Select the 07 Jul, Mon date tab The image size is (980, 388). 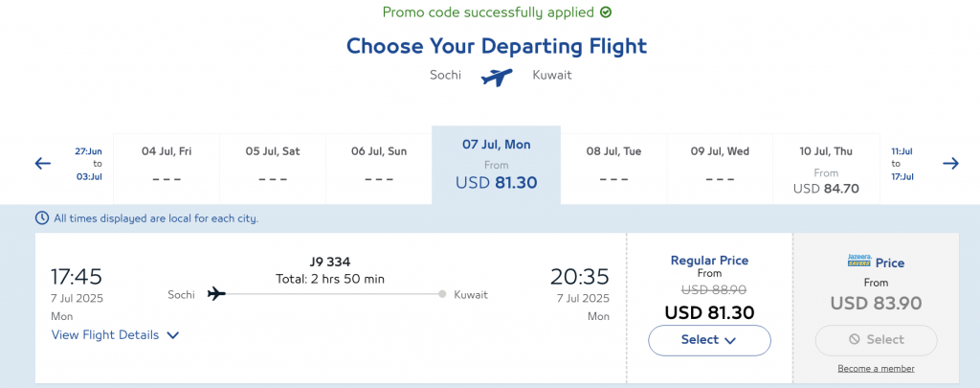pyautogui.click(x=497, y=165)
